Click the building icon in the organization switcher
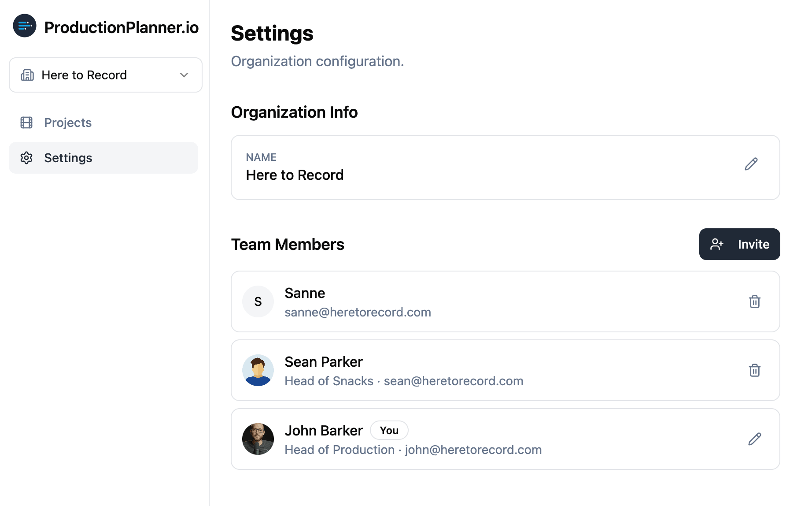Image resolution: width=812 pixels, height=506 pixels. click(27, 75)
